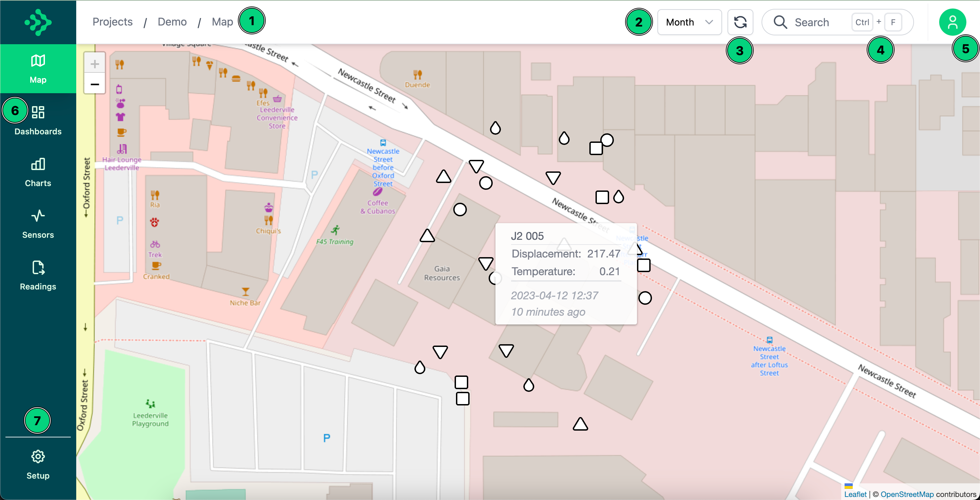Open the user account menu

pyautogui.click(x=953, y=22)
